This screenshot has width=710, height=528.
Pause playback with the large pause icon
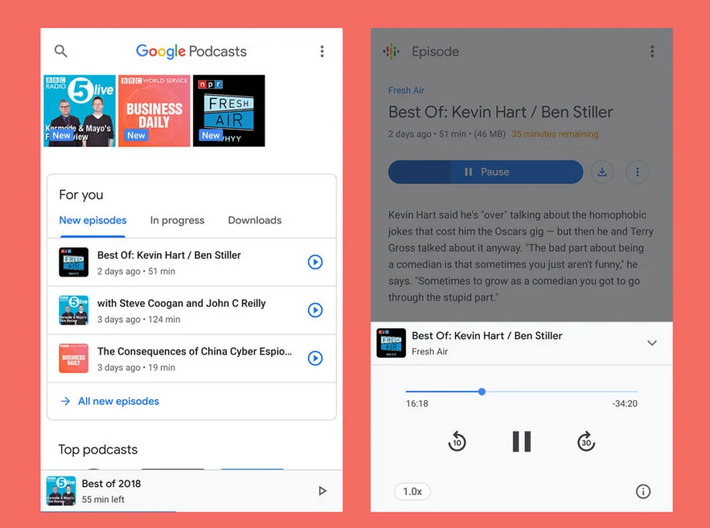coord(522,442)
